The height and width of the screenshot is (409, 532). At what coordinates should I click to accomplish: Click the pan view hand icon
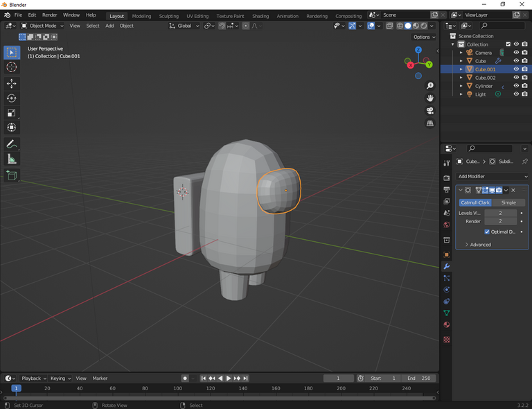pyautogui.click(x=430, y=98)
